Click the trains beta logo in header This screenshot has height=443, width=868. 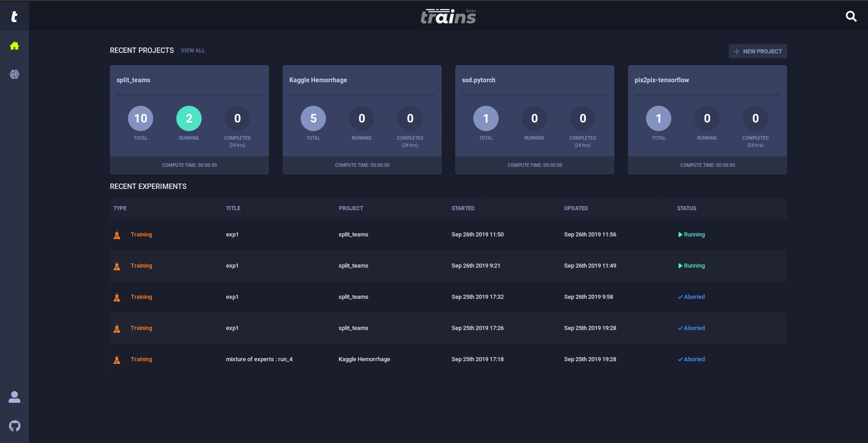tap(448, 17)
